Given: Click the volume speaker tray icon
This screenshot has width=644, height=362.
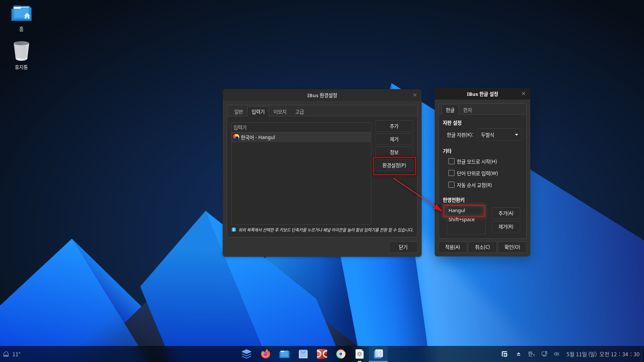Looking at the screenshot, I should pos(556,354).
